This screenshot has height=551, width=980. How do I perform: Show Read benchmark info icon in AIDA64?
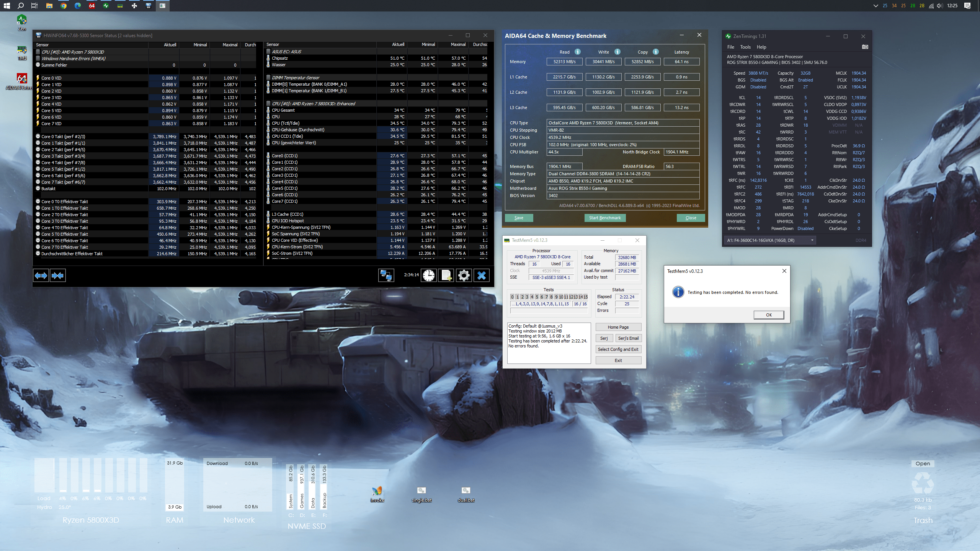578,52
